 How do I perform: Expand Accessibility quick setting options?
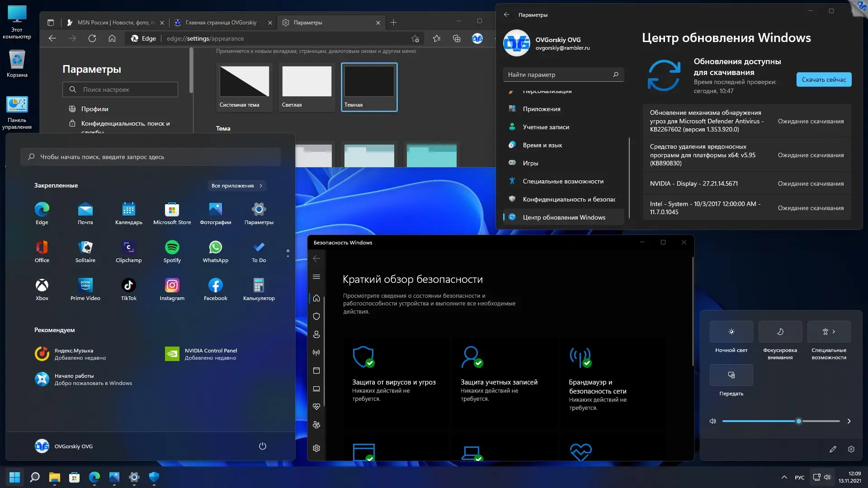pos(834,332)
